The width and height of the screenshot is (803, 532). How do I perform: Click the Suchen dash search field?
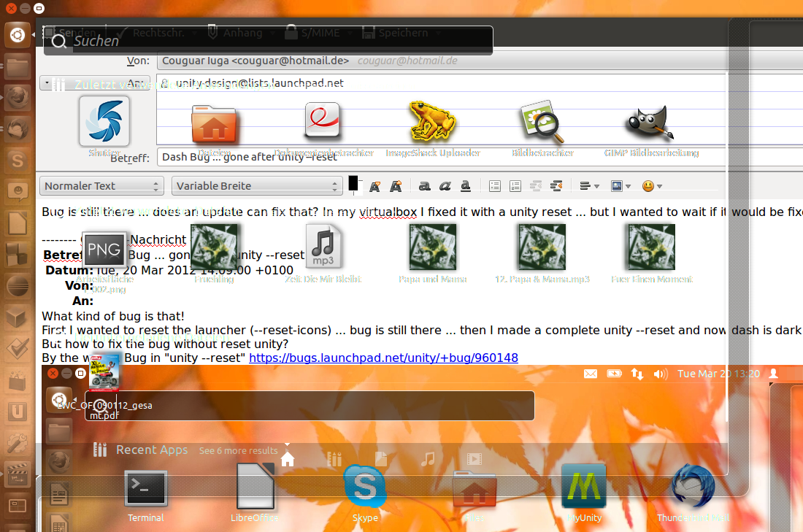coord(269,40)
